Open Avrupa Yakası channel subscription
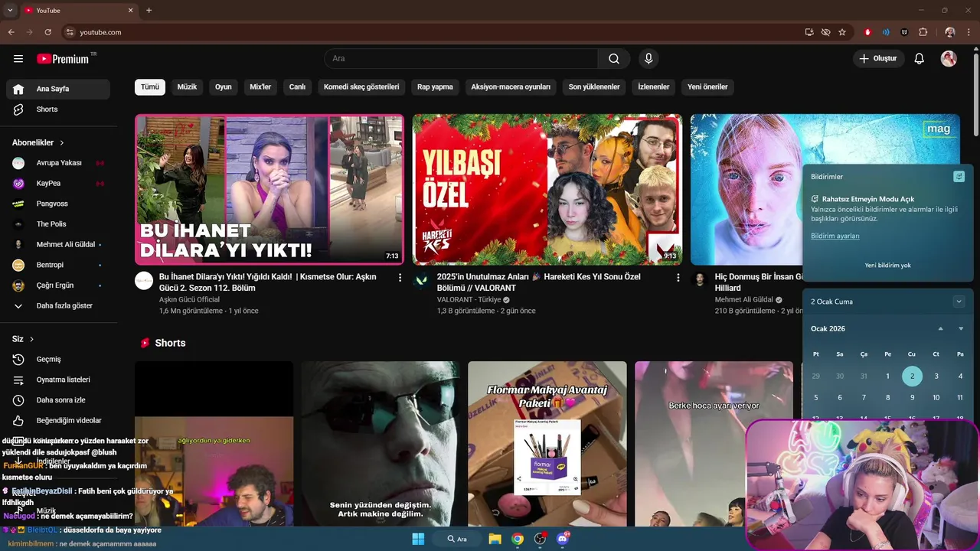This screenshot has width=980, height=551. click(58, 163)
